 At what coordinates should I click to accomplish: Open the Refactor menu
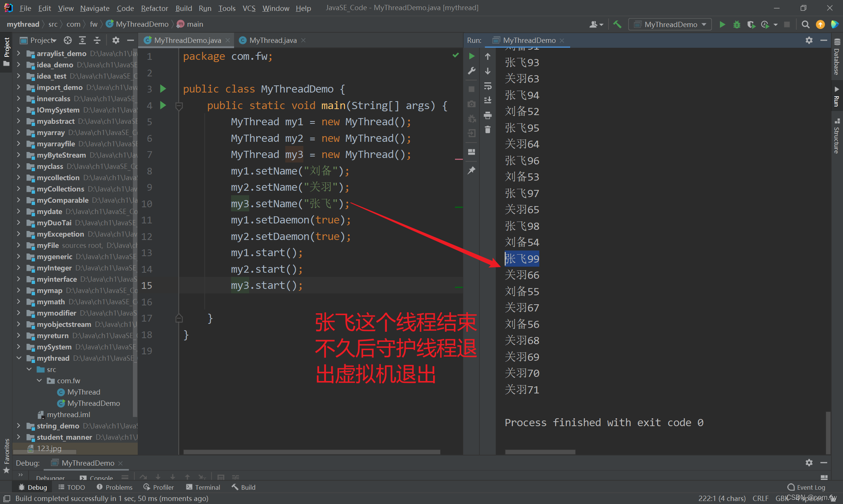pos(154,8)
